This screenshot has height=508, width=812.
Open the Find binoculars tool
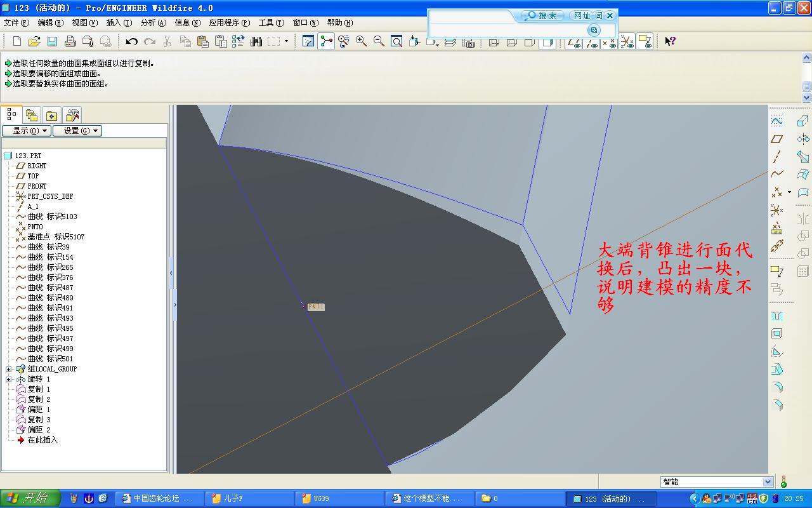tap(256, 41)
